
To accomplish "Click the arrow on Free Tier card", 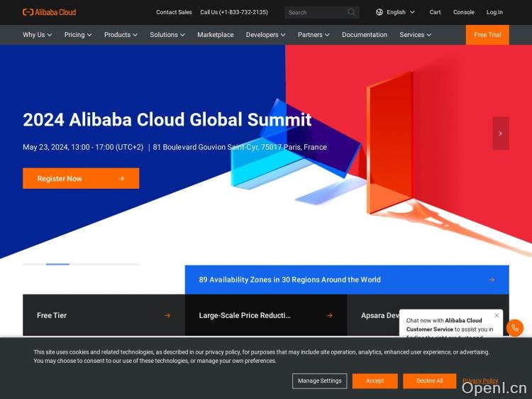I will click(x=167, y=315).
